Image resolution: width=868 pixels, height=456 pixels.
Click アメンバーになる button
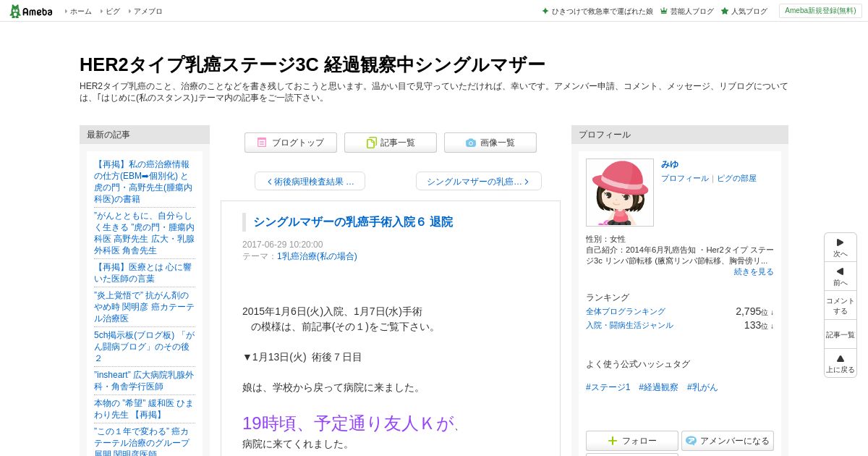point(728,441)
